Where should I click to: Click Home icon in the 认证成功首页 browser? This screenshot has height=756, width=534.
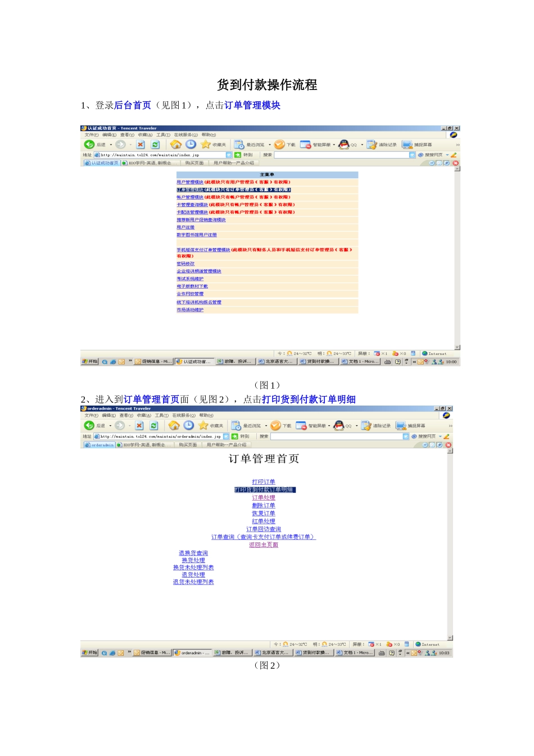tap(176, 145)
